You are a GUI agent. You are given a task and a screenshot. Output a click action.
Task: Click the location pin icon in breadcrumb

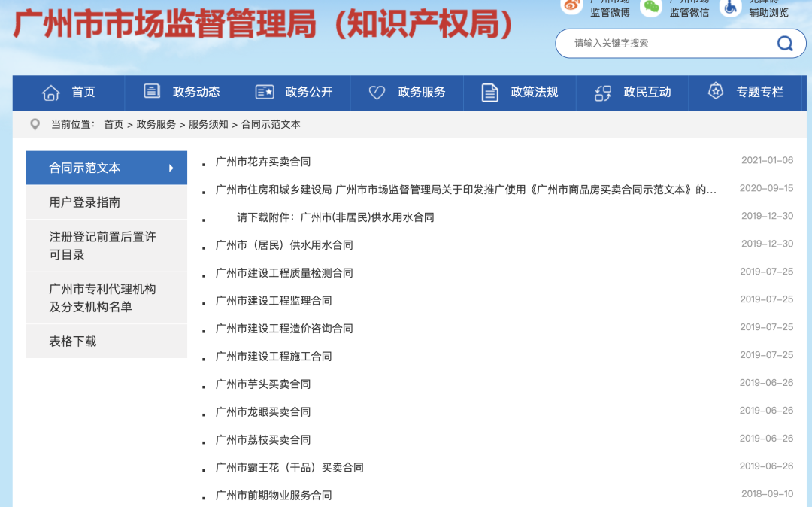[x=35, y=124]
